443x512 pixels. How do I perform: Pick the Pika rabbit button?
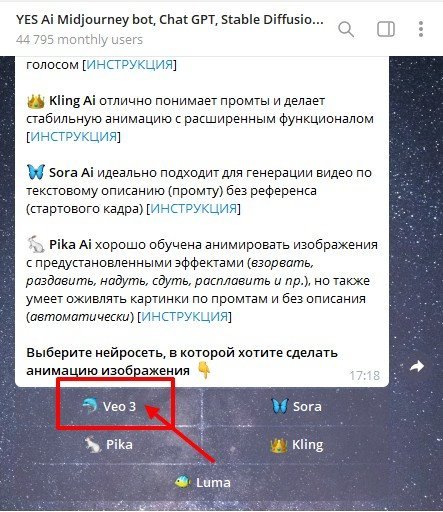109,445
